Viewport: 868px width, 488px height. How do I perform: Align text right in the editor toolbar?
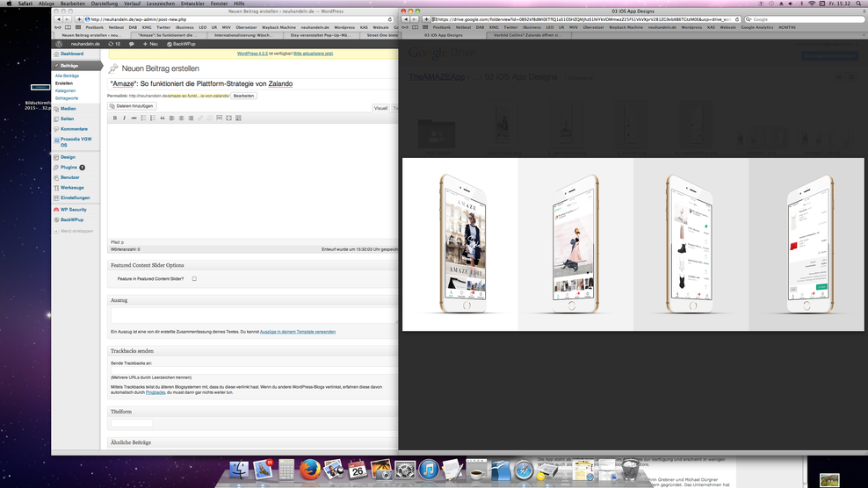[x=191, y=118]
